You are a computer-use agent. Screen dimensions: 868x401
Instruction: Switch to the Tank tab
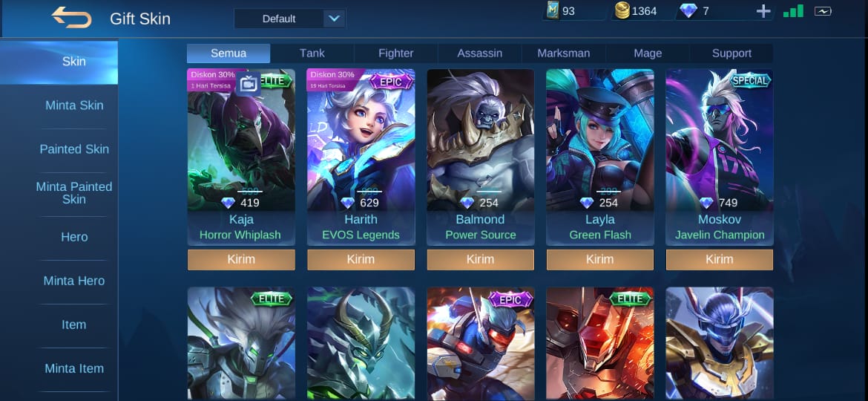click(312, 53)
